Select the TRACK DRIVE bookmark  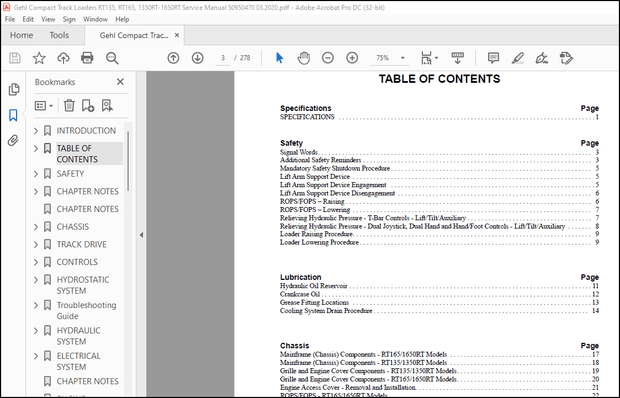click(x=81, y=244)
